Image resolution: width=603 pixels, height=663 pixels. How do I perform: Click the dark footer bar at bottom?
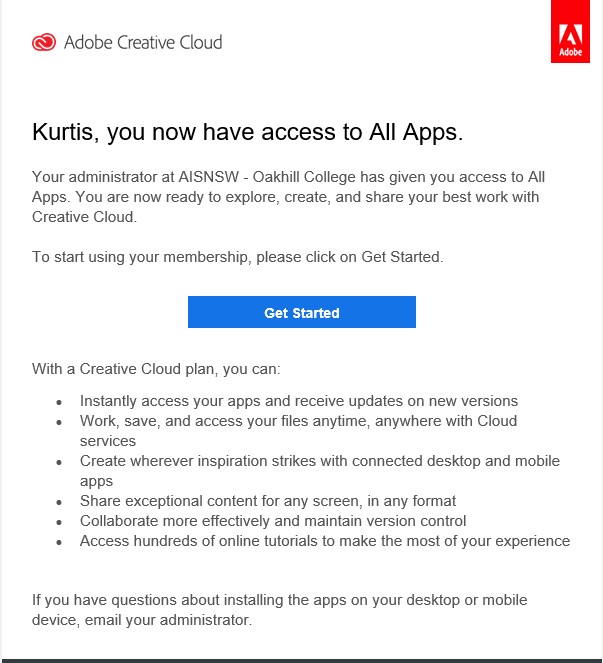302,660
